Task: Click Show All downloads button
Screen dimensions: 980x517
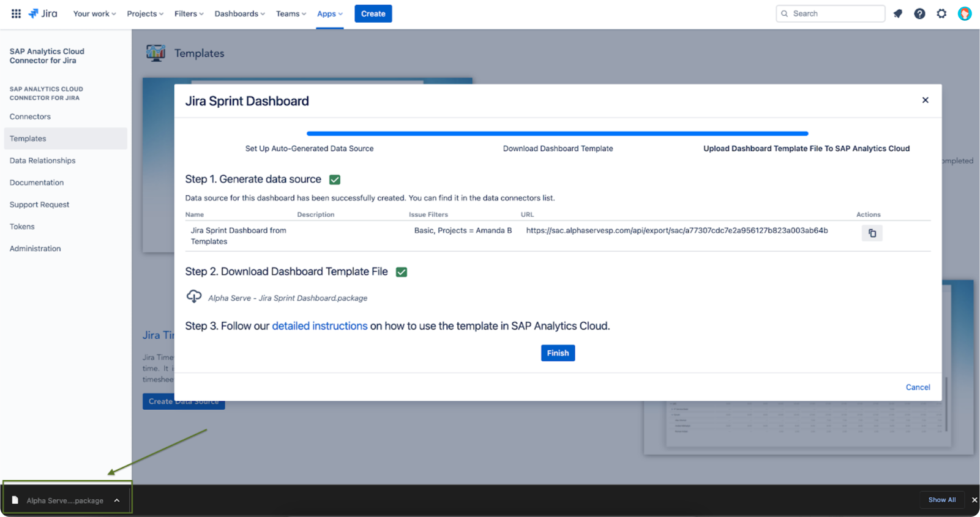Action: tap(942, 500)
